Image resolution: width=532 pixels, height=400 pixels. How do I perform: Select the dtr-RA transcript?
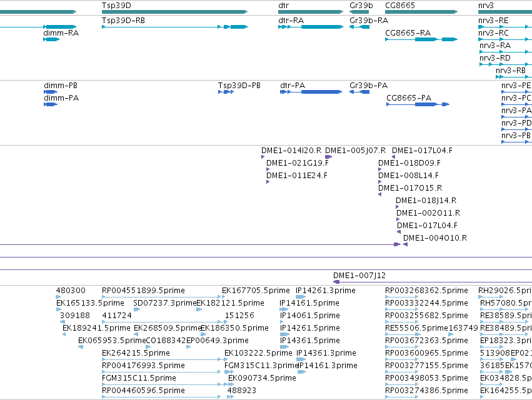(291, 21)
